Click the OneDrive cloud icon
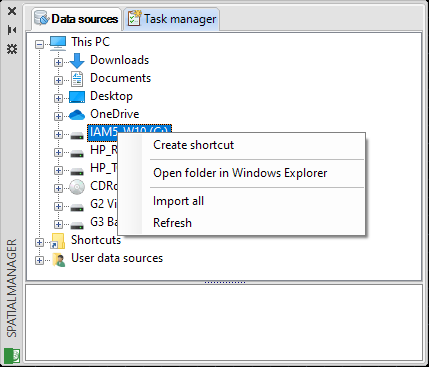The image size is (429, 367). [x=77, y=115]
